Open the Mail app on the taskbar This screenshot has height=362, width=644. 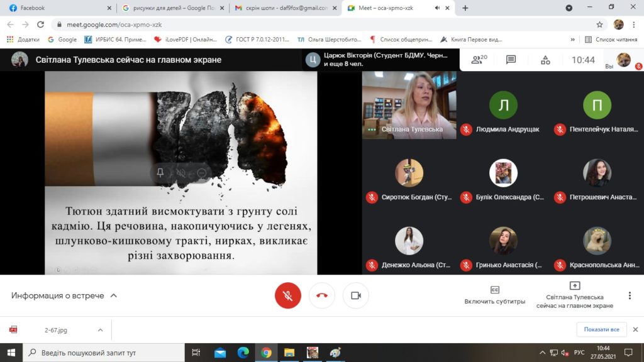coord(219,353)
